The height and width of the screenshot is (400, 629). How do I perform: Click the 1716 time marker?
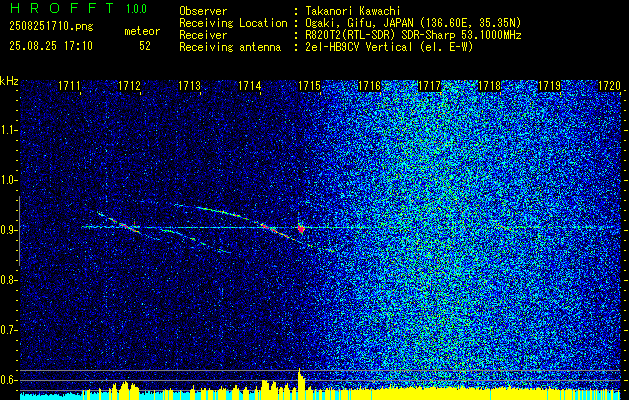point(369,85)
